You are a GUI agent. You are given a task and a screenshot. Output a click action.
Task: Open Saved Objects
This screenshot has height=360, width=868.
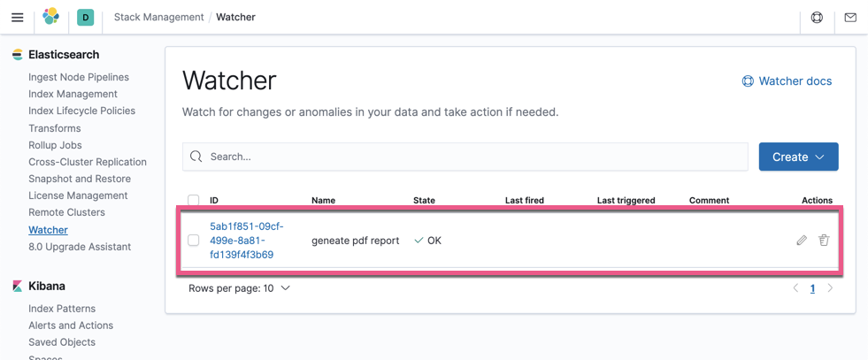[x=62, y=341]
